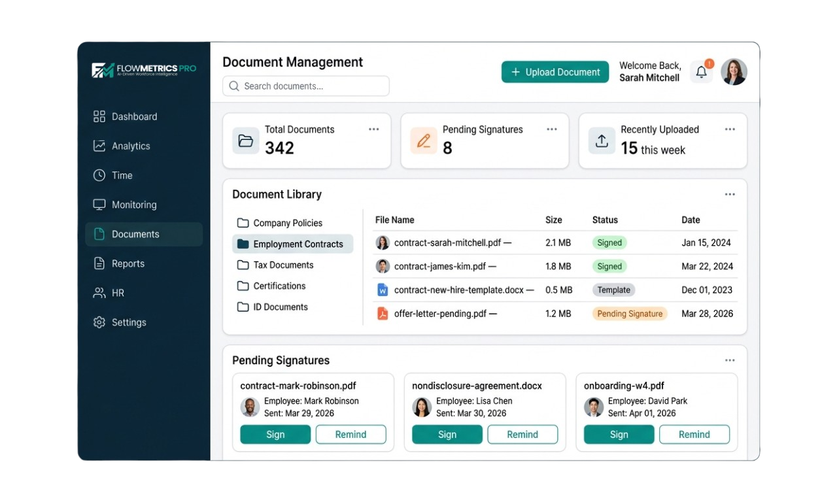Click the Search documents input field
Screen dimensions: 837x504
point(306,86)
